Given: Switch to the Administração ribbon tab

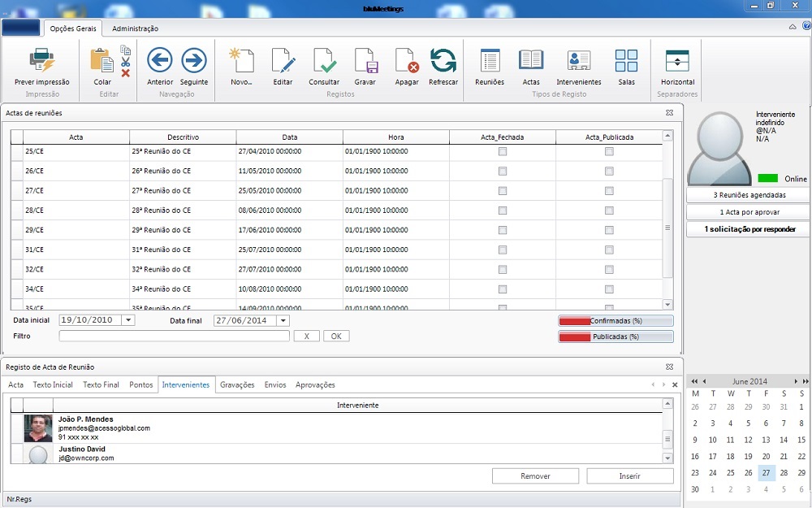Looking at the screenshot, I should pos(136,28).
